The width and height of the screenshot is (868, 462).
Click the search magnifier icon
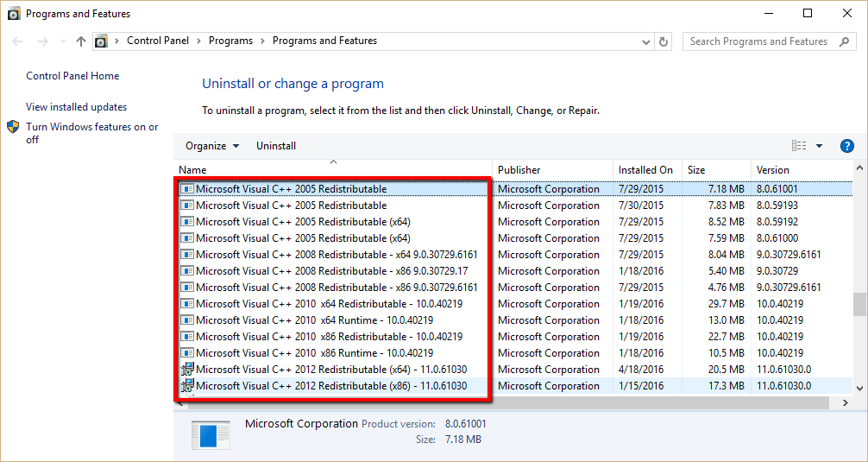click(x=845, y=41)
